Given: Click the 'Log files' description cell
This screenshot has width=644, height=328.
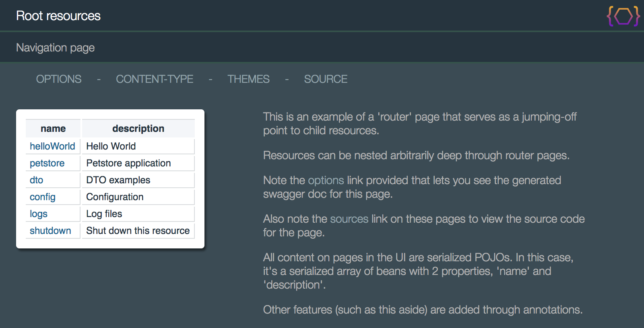Looking at the screenshot, I should (x=104, y=214).
